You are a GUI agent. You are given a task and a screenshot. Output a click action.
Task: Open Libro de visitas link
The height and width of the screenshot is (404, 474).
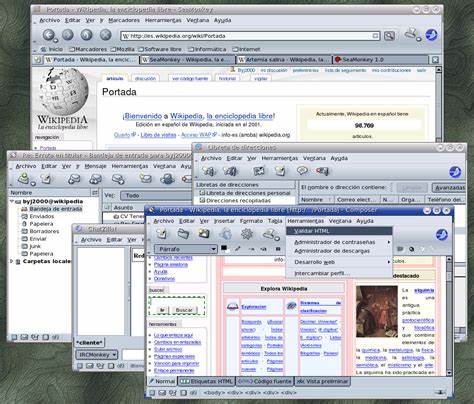[x=158, y=135]
